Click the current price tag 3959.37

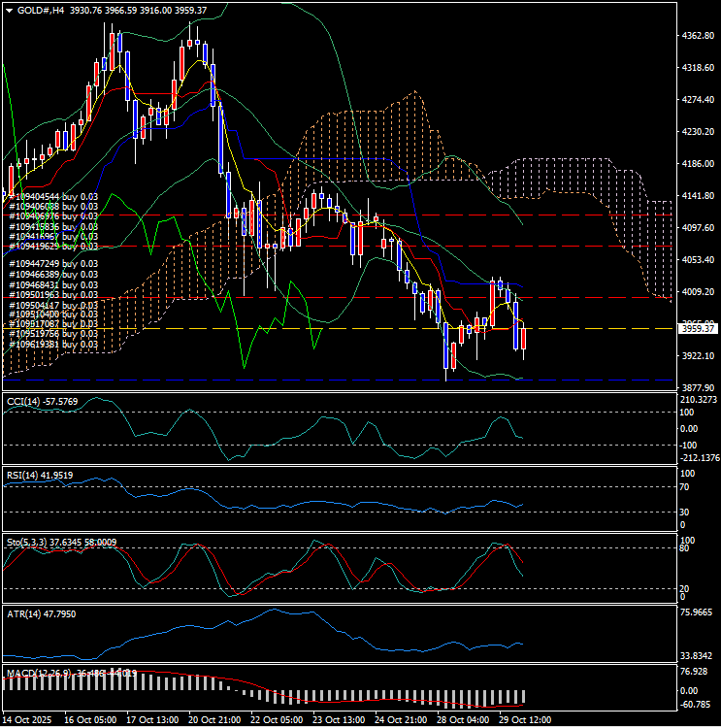pos(699,329)
